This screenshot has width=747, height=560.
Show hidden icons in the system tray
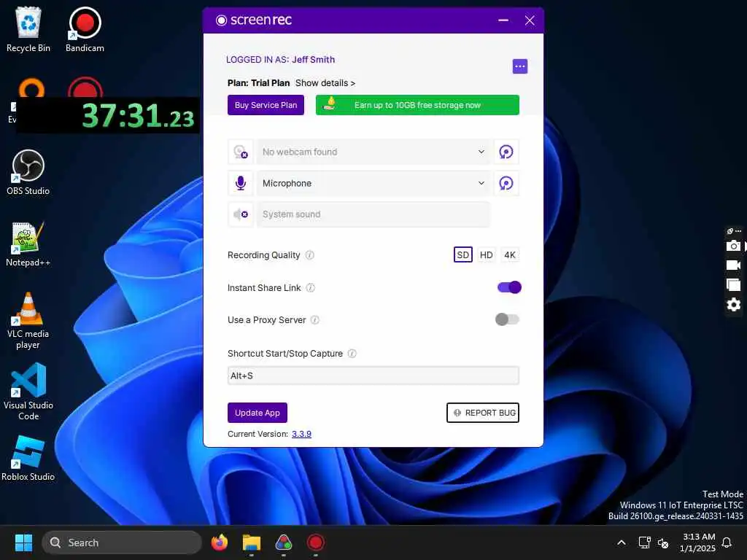(x=622, y=542)
